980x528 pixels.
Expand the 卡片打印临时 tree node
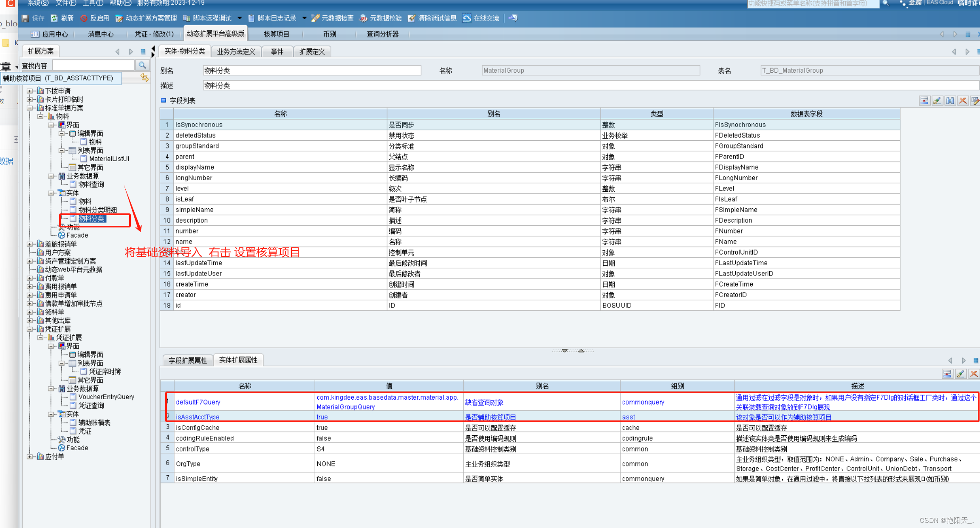(x=29, y=99)
